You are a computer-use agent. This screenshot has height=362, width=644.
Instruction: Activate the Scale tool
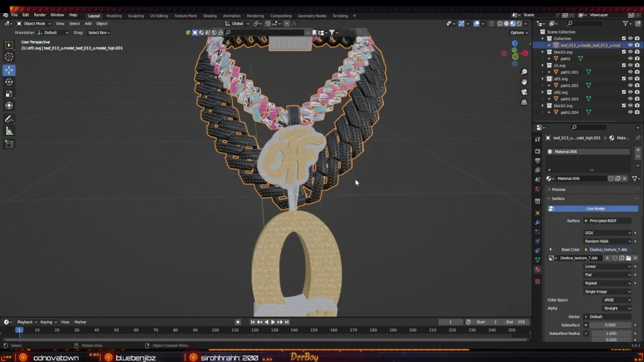click(x=9, y=94)
